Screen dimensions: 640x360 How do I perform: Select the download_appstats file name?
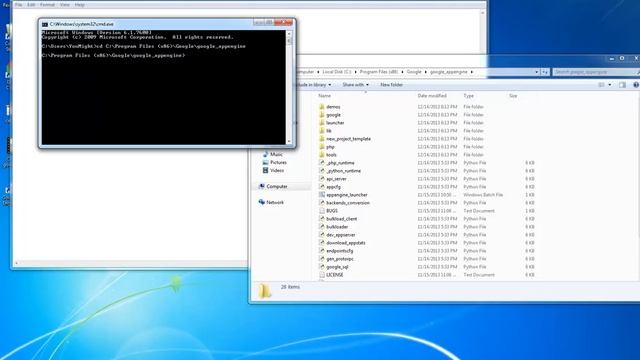pos(346,243)
